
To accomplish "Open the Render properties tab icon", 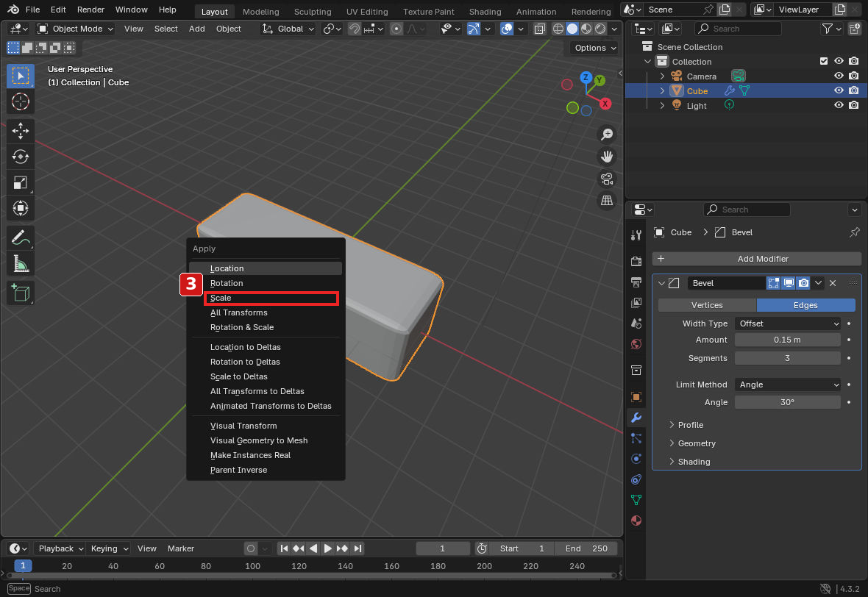I will click(x=636, y=261).
